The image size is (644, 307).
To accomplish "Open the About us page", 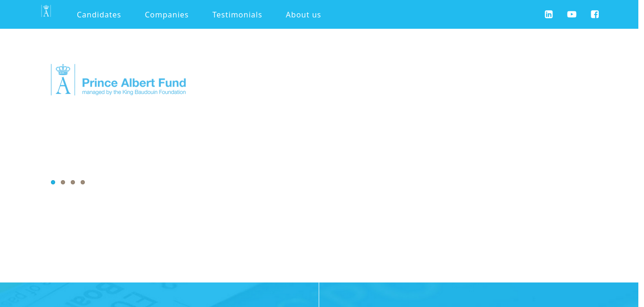I will (x=303, y=15).
